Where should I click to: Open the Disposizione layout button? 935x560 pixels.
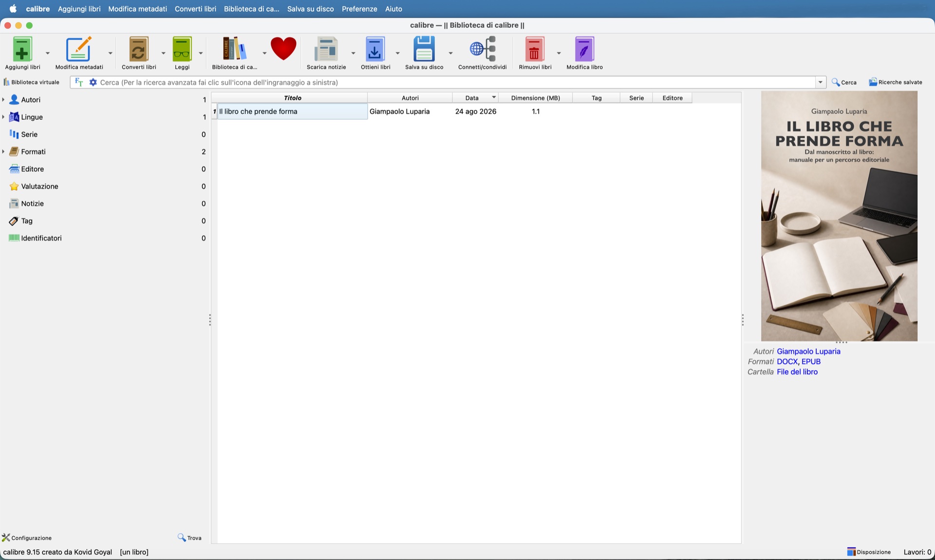click(869, 552)
